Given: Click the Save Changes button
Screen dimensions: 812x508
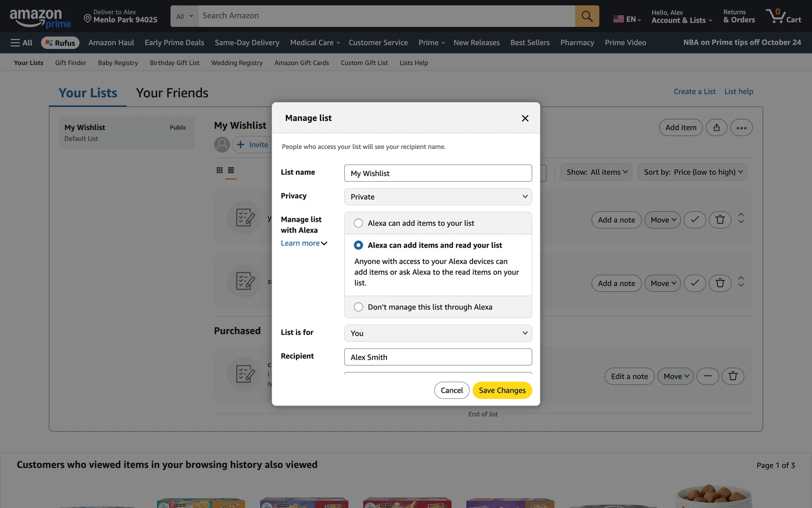Looking at the screenshot, I should (502, 390).
